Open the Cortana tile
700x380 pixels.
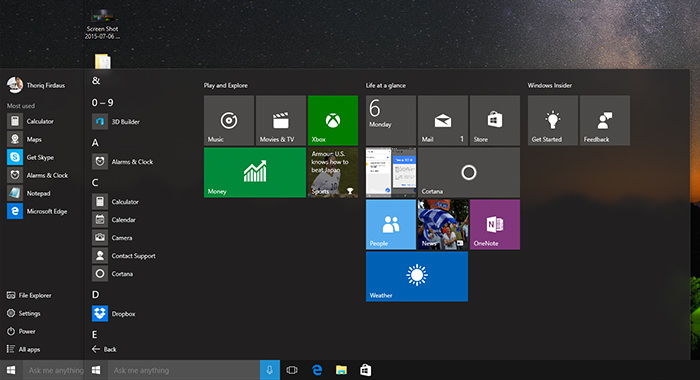(469, 172)
